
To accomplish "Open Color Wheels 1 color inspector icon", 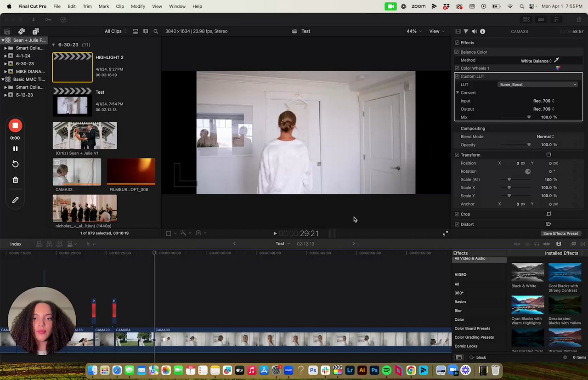I will (558, 68).
